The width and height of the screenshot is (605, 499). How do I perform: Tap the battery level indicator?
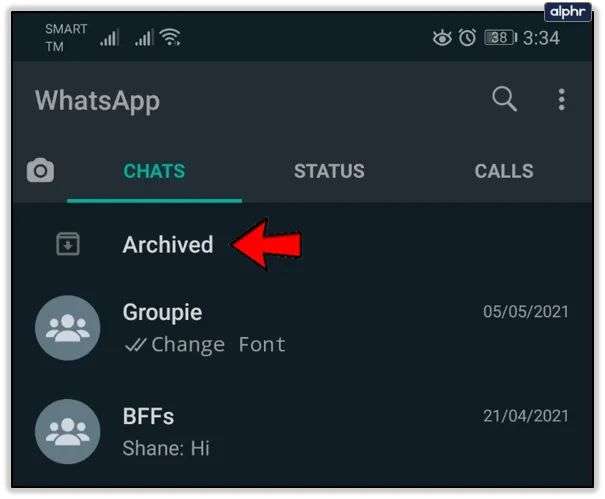500,38
